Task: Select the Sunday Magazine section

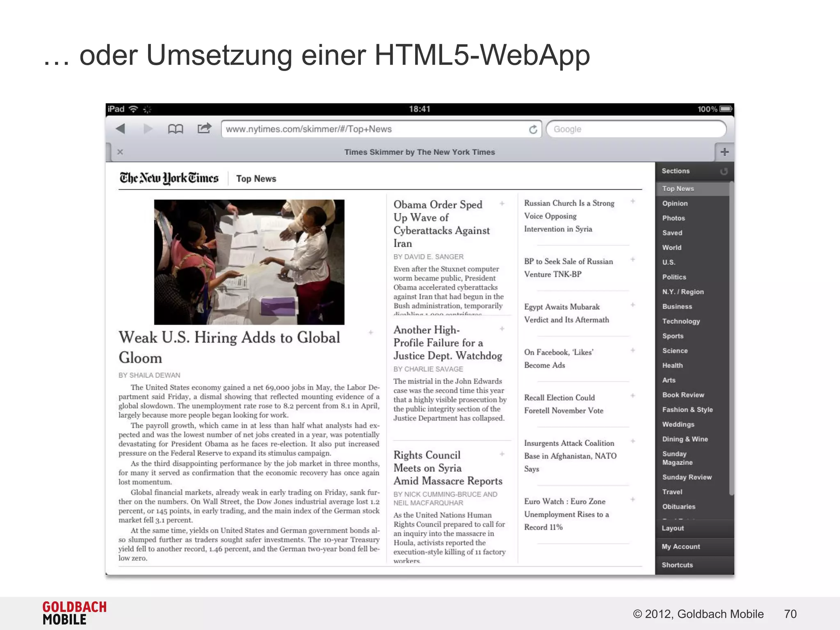Action: click(677, 458)
